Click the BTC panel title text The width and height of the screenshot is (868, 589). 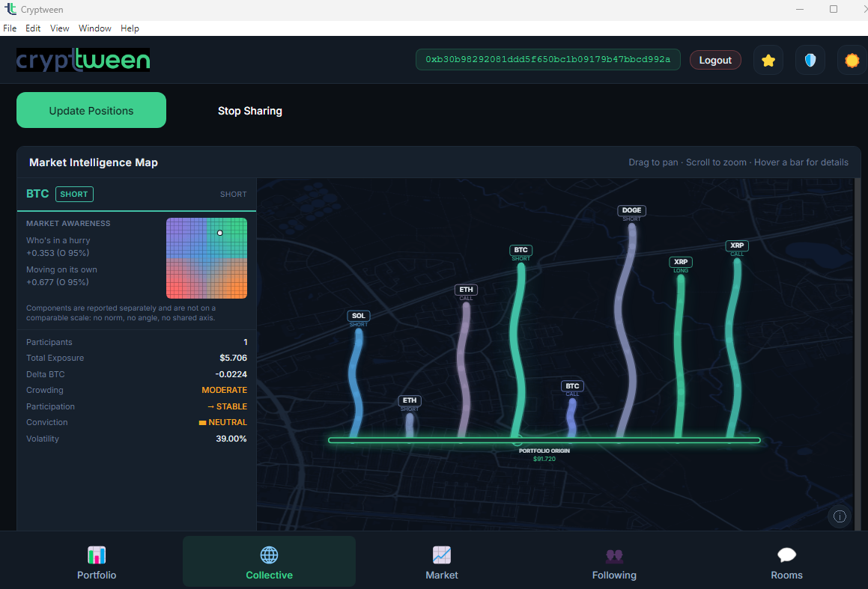[37, 194]
